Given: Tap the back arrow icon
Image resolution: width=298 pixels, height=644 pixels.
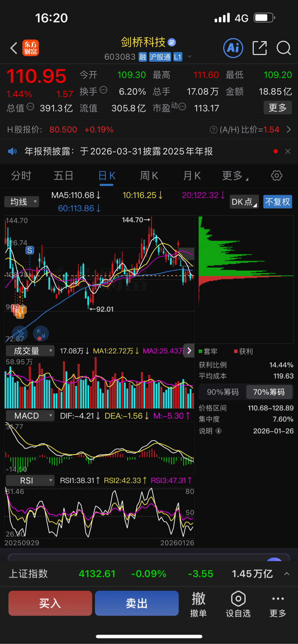Looking at the screenshot, I should tap(14, 48).
